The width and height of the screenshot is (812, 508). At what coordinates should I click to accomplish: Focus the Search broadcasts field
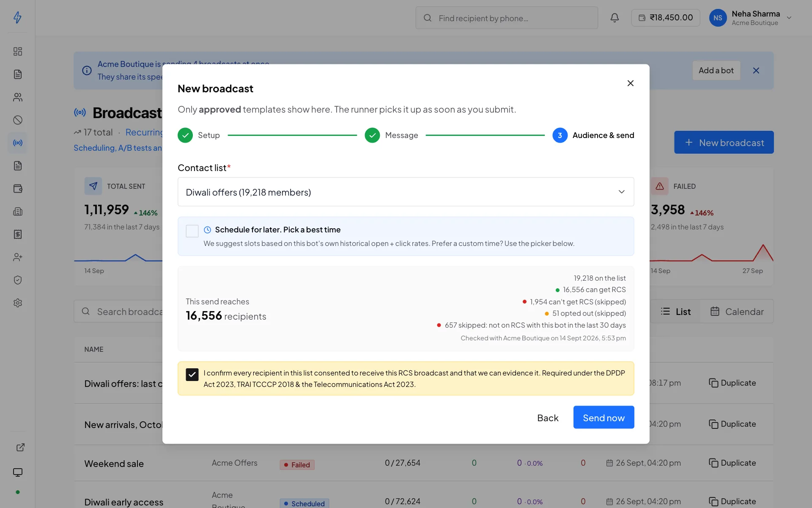click(118, 312)
